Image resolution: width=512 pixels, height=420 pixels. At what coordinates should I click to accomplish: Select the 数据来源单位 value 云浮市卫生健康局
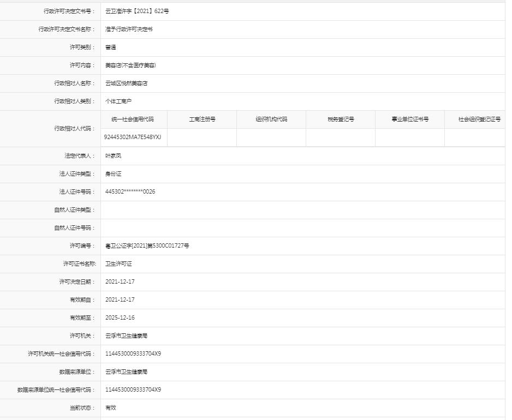coord(126,371)
